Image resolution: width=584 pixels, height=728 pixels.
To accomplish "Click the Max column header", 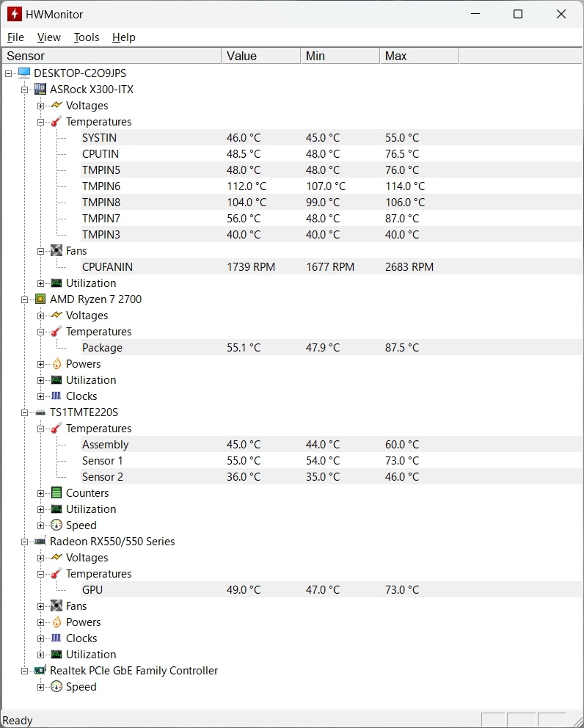I will tap(419, 56).
